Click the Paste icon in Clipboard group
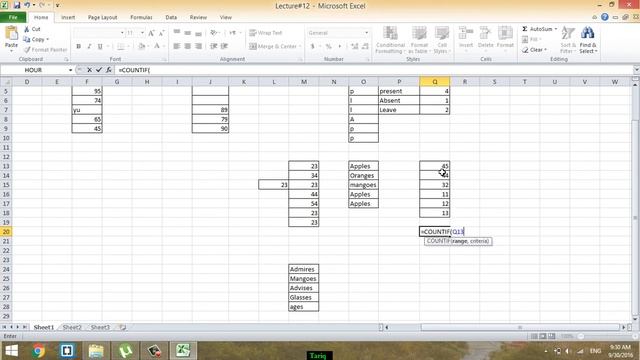640x360 pixels. (11, 33)
